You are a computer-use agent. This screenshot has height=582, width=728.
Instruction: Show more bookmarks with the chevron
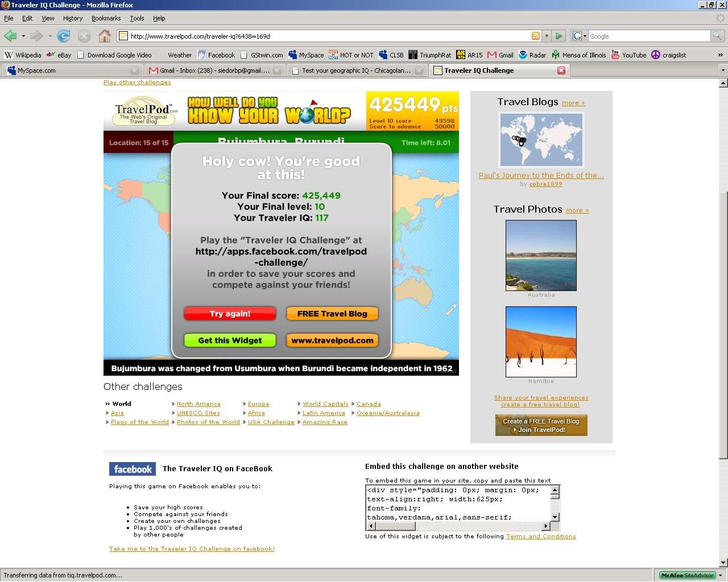720,55
